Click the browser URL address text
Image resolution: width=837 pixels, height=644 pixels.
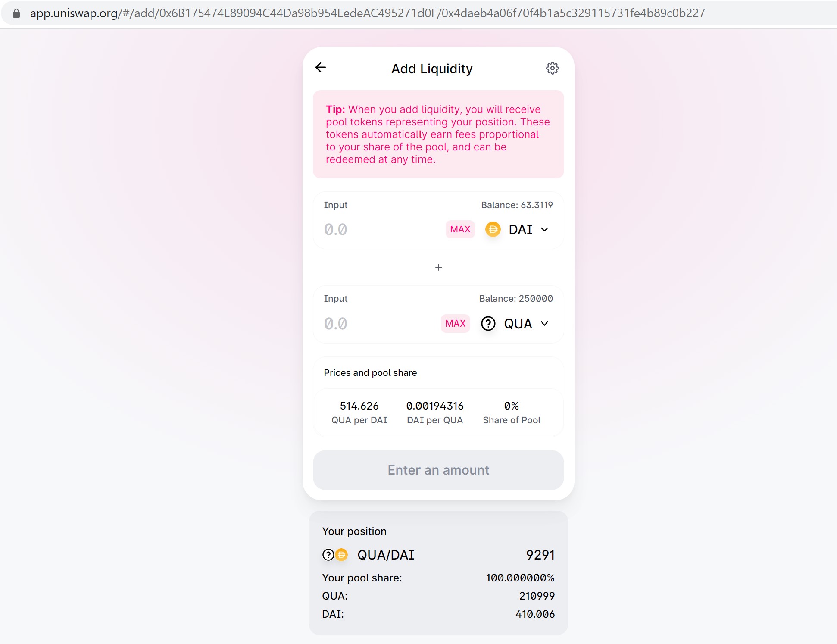[x=367, y=13]
